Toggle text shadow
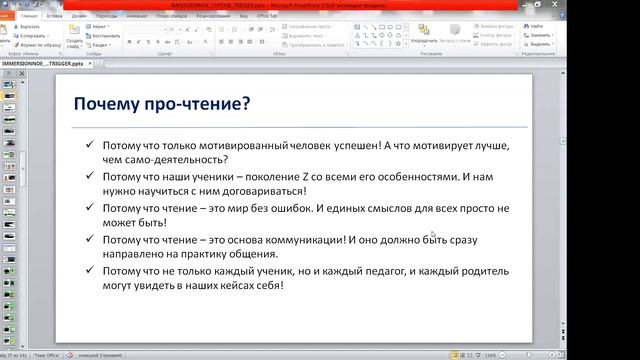Image resolution: width=640 pixels, height=360 pixels. click(158, 42)
